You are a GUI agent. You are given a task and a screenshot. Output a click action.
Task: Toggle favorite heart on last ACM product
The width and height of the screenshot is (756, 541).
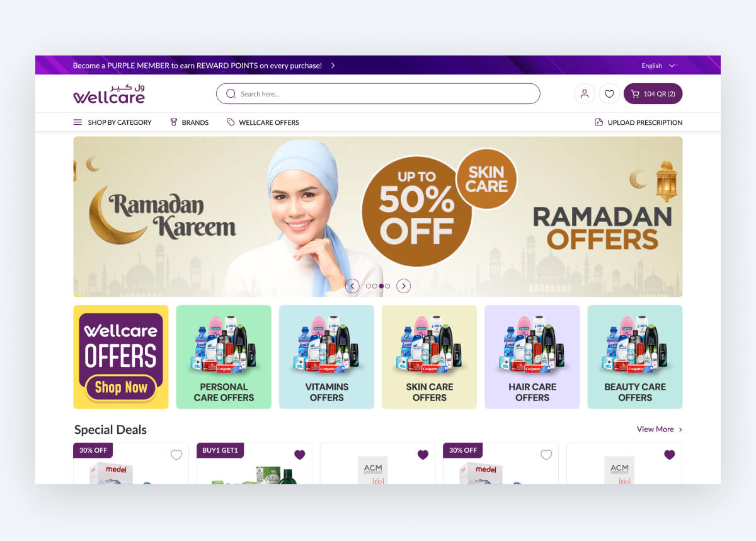(x=669, y=455)
